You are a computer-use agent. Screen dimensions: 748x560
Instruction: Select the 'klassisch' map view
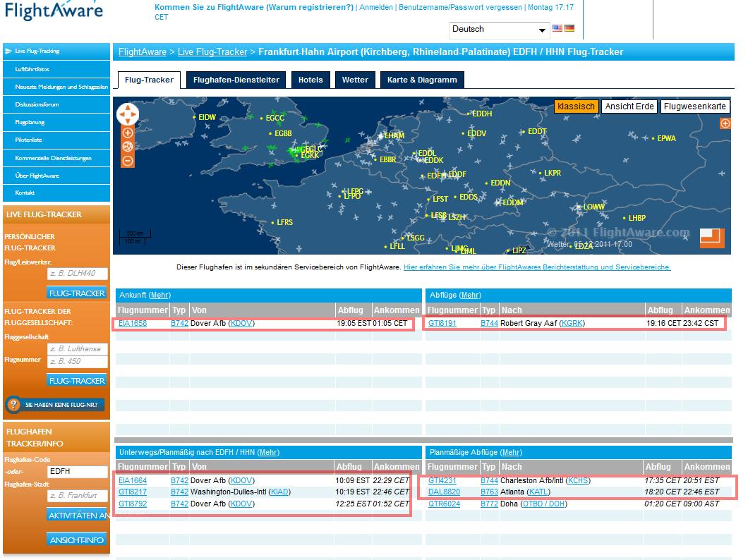(x=576, y=106)
